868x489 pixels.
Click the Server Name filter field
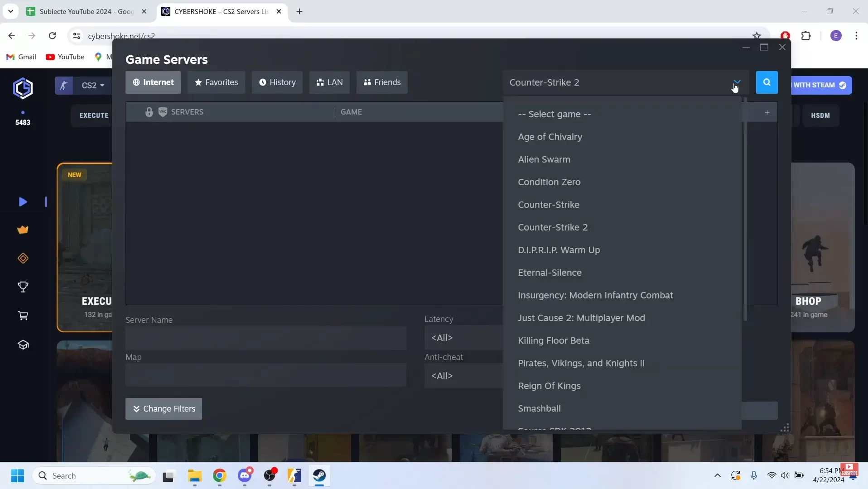coord(266,338)
